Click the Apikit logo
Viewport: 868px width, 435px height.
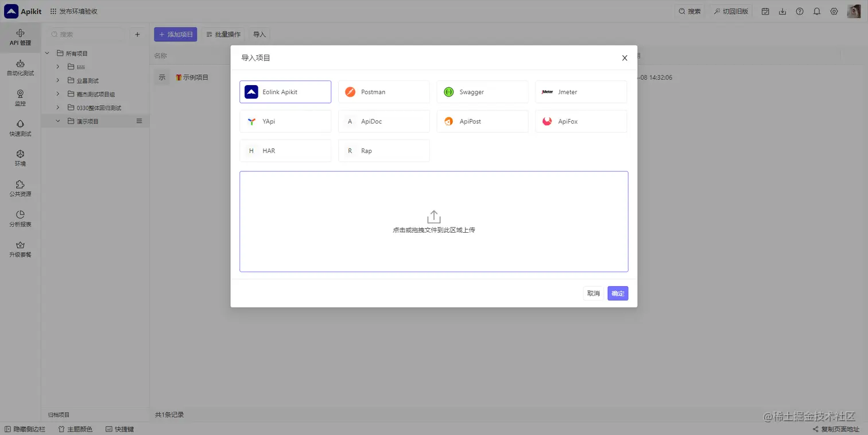22,11
